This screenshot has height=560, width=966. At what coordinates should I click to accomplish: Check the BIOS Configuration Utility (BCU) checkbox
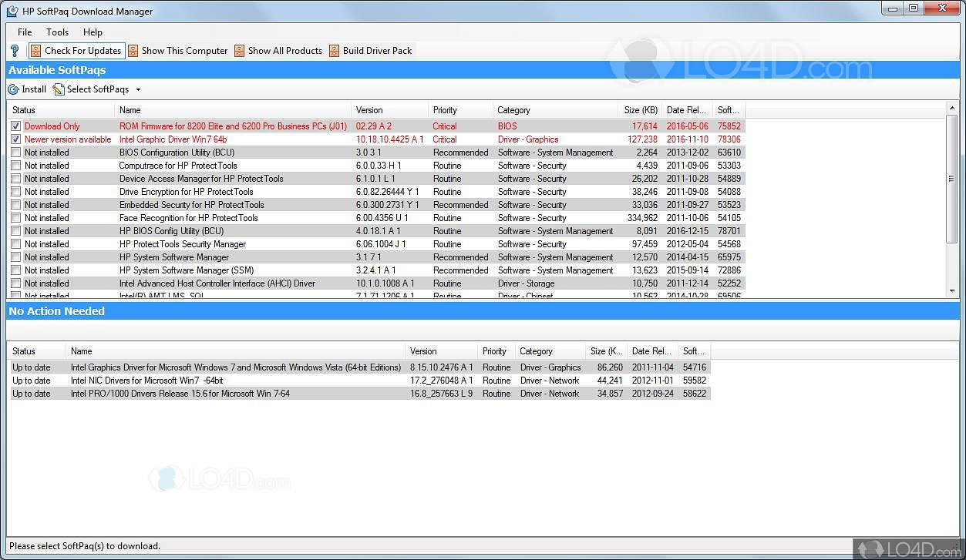coord(15,153)
